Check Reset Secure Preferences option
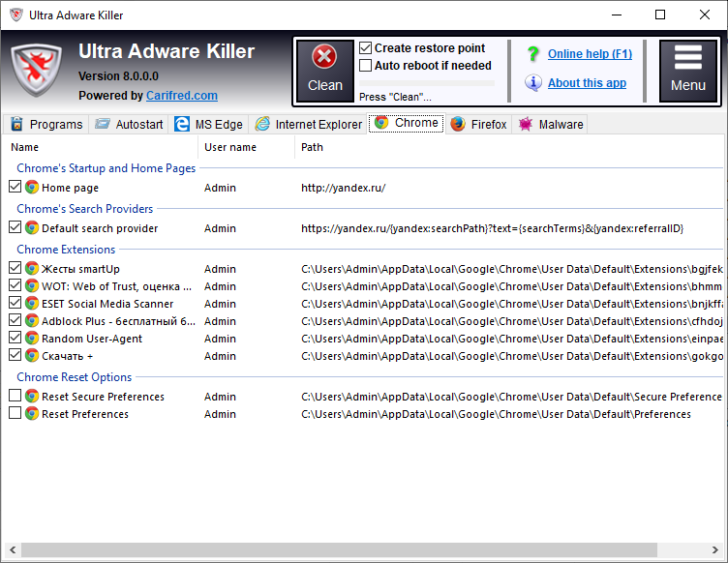The width and height of the screenshot is (728, 563). pos(15,396)
